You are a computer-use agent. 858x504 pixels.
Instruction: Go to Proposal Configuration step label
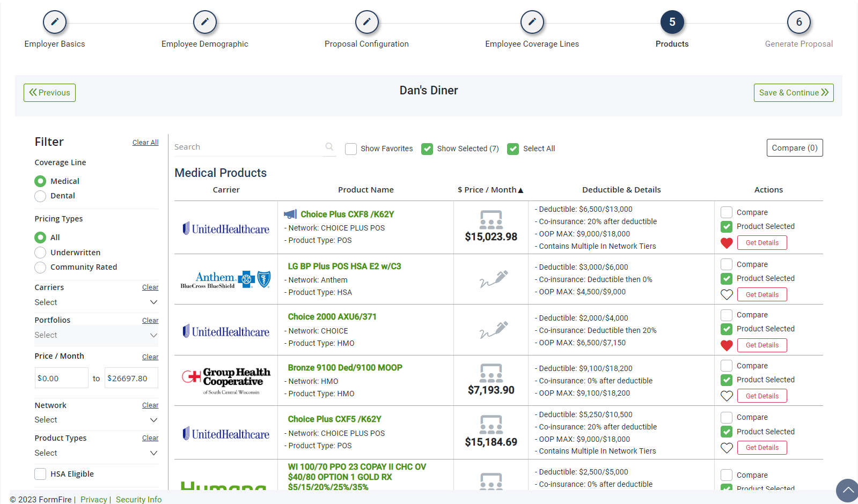coord(366,44)
